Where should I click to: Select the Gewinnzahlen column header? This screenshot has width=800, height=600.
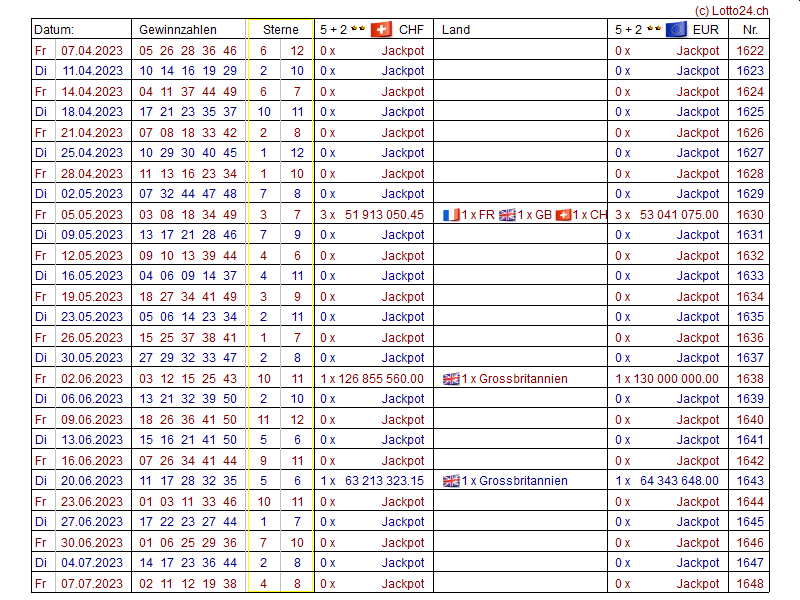pos(178,30)
